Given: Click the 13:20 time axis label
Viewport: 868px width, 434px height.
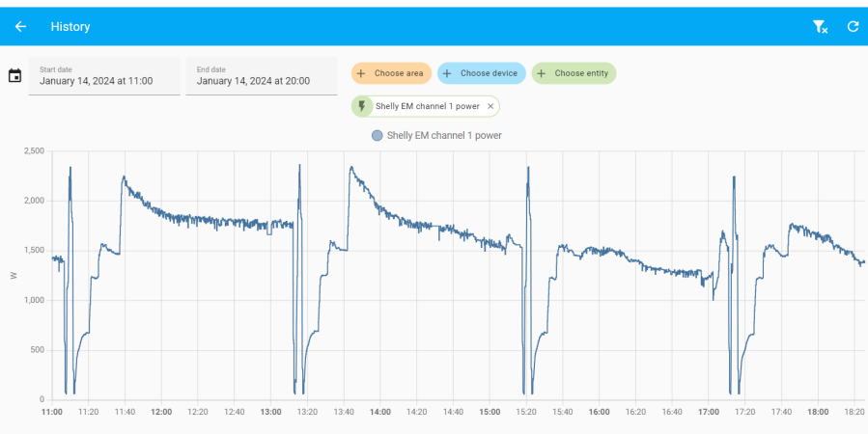Looking at the screenshot, I should coord(307,412).
